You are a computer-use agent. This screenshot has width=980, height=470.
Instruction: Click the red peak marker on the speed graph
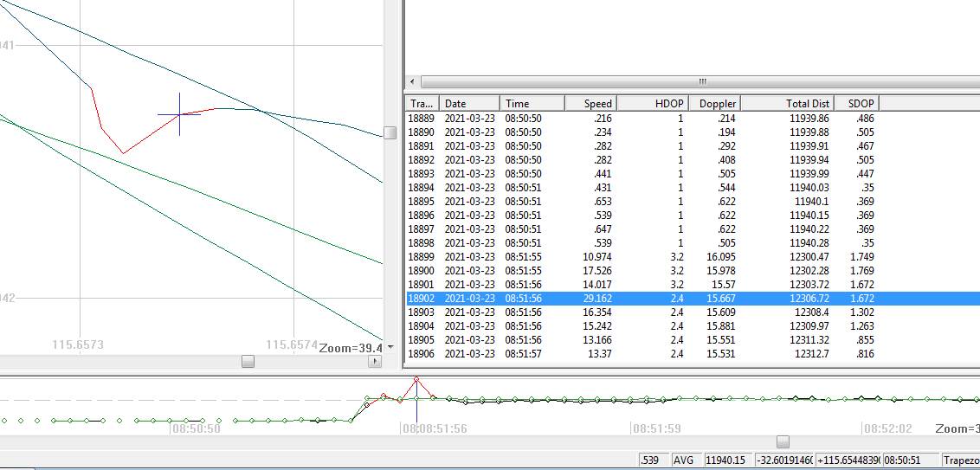tap(417, 379)
